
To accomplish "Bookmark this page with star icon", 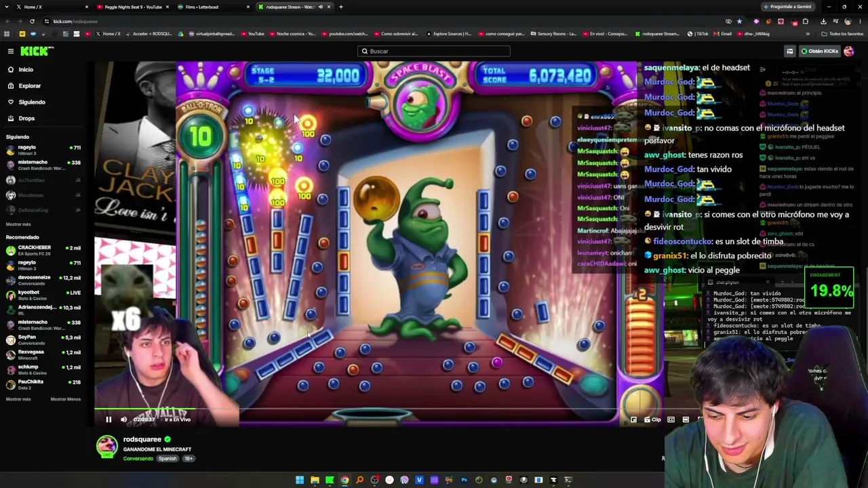I will tap(739, 21).
